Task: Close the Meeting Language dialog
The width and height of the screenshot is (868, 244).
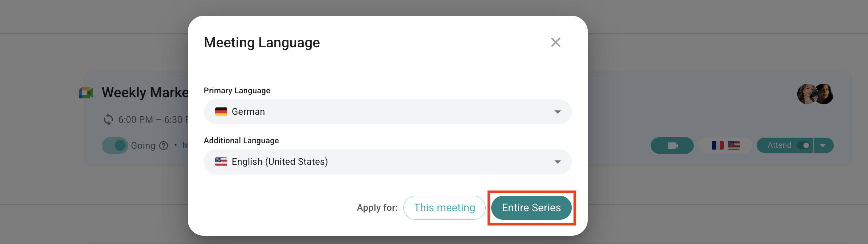Action: 555,42
